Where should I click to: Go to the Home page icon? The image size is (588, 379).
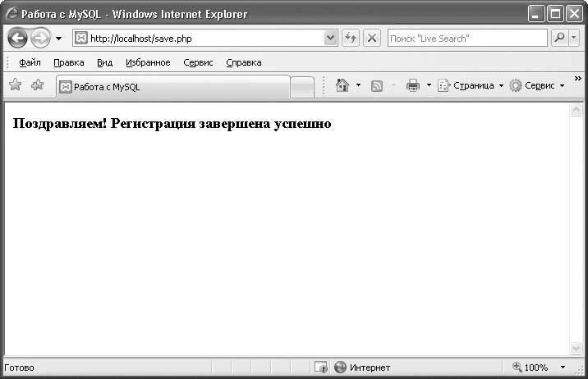tap(343, 85)
